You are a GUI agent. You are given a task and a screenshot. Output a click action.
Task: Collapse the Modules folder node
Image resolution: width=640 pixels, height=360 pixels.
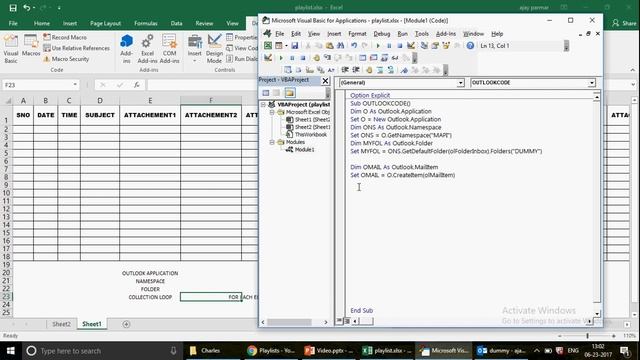point(272,142)
